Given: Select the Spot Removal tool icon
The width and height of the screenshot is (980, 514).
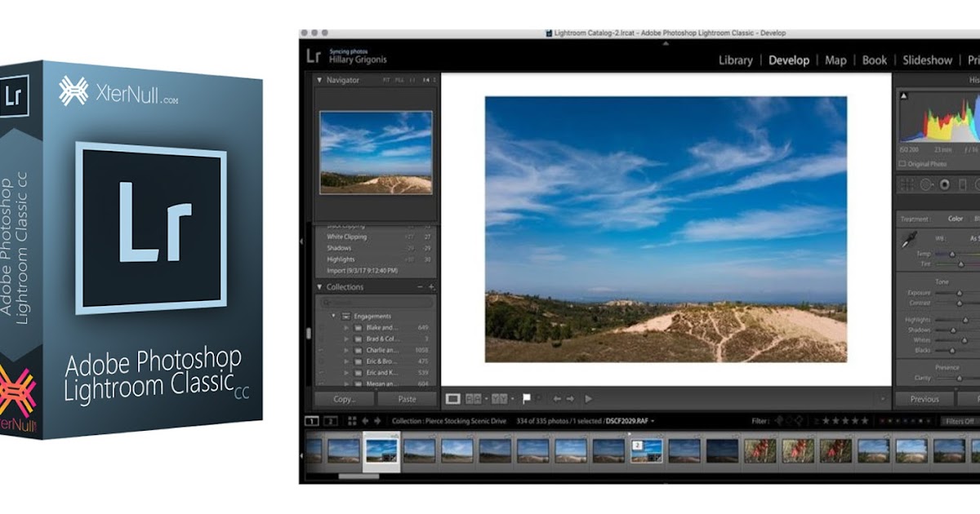Looking at the screenshot, I should (926, 185).
